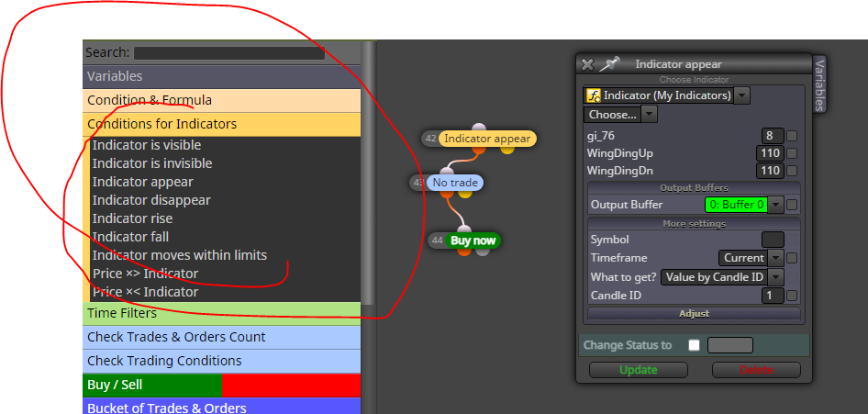
Task: Click the block list vertical scrollbar
Action: (x=368, y=173)
